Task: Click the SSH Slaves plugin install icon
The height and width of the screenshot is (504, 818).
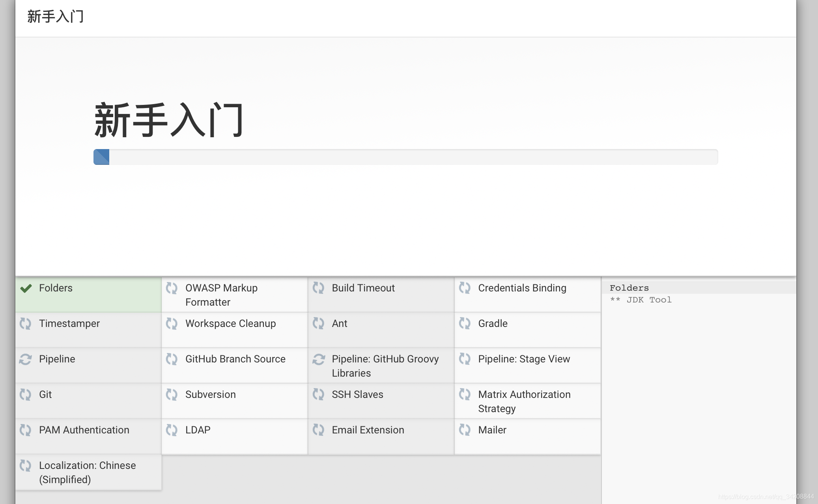Action: point(318,394)
